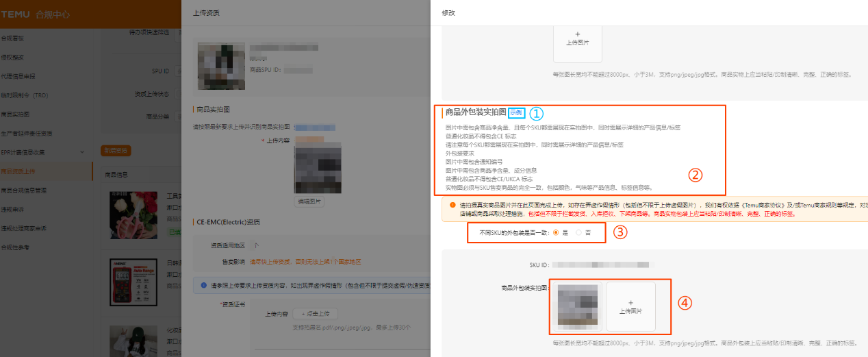Screen dimensions: 868x357
Task: Open the uploaded packaging photo thumbnail
Action: pos(579,306)
